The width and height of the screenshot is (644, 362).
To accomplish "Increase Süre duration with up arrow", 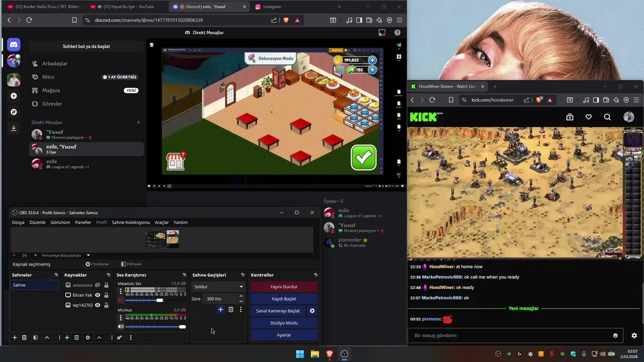I will tap(241, 296).
